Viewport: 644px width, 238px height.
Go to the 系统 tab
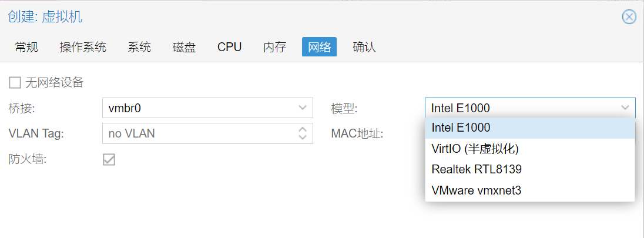coord(139,47)
